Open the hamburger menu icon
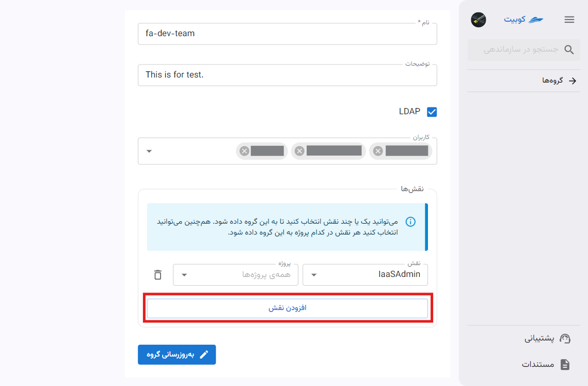This screenshot has width=588, height=386. pos(569,20)
